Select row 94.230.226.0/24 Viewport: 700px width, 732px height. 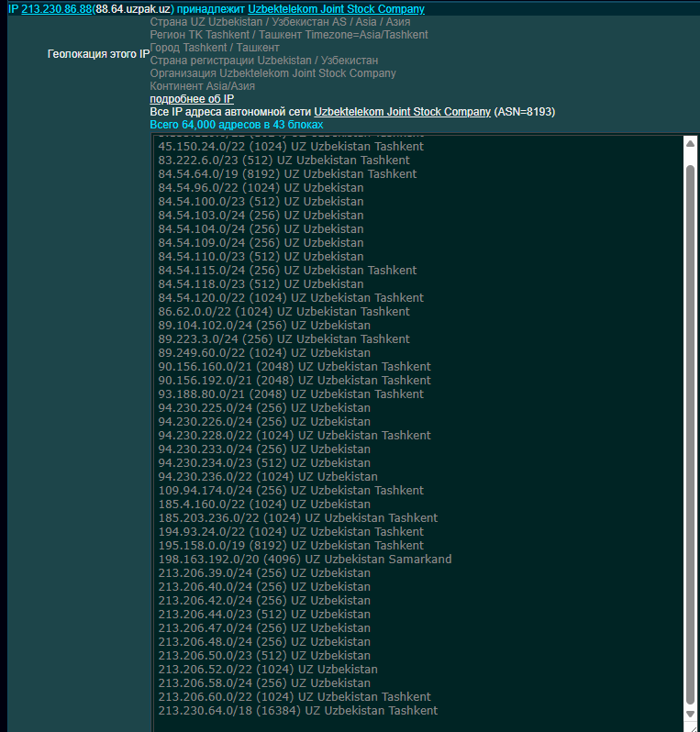264,422
